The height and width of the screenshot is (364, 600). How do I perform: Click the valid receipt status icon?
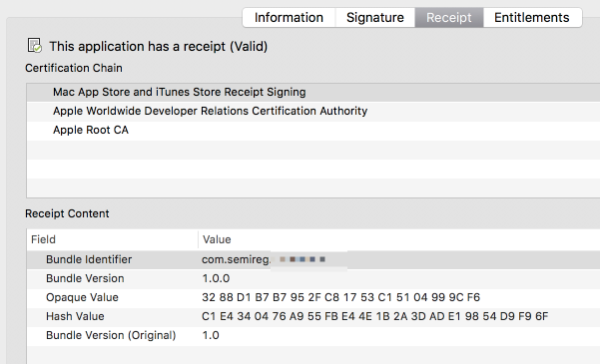(34, 46)
